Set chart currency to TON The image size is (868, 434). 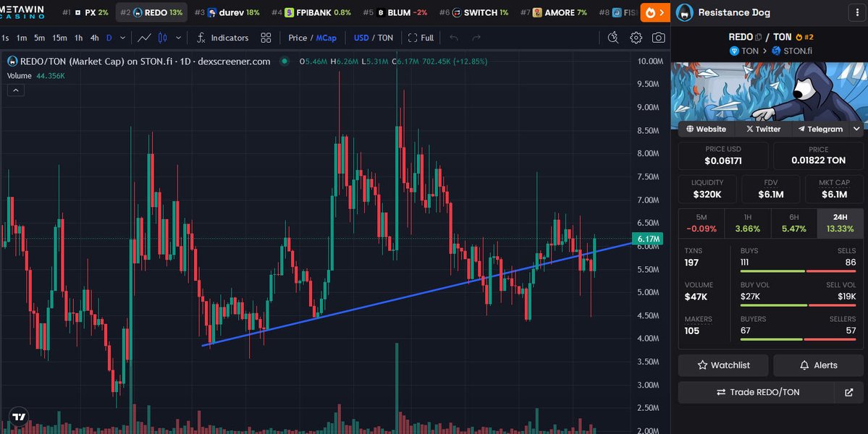tap(385, 38)
